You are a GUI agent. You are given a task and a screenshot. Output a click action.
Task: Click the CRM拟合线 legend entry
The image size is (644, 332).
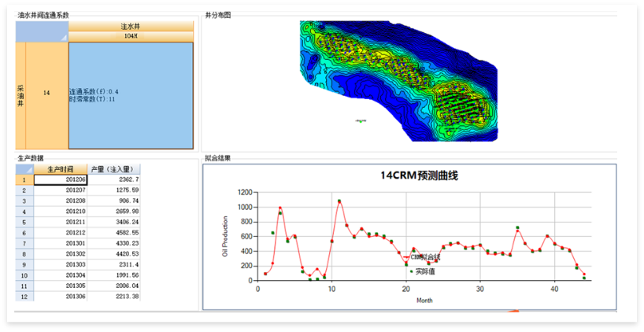[x=424, y=257]
